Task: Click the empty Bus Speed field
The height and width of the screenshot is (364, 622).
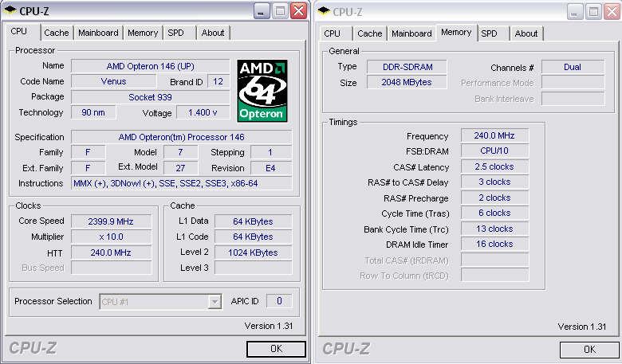Action: [111, 268]
